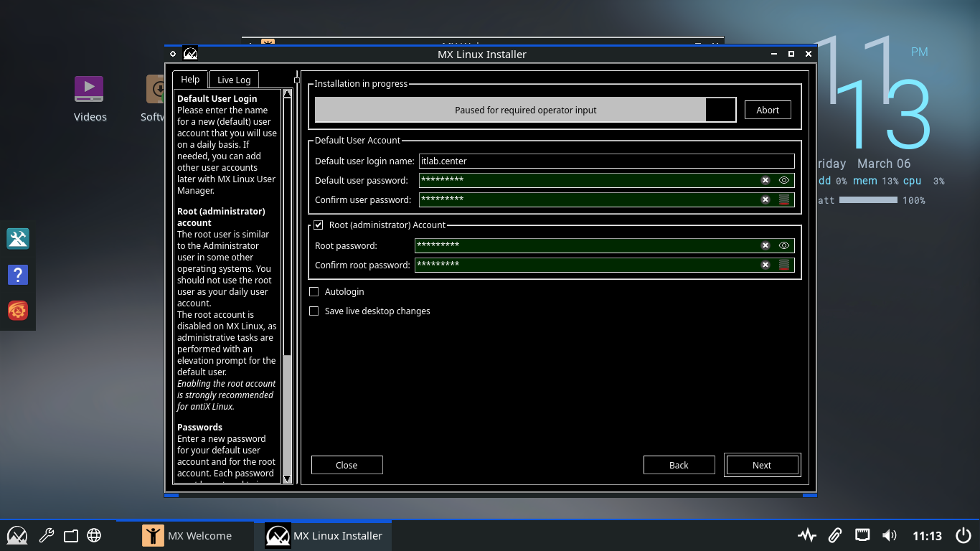Open the volume control in system tray

coord(890,535)
